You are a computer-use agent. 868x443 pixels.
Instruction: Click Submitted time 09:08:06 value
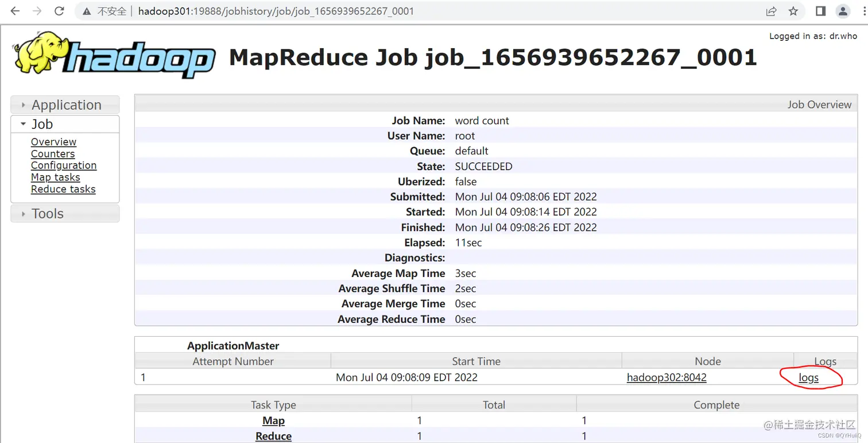526,197
